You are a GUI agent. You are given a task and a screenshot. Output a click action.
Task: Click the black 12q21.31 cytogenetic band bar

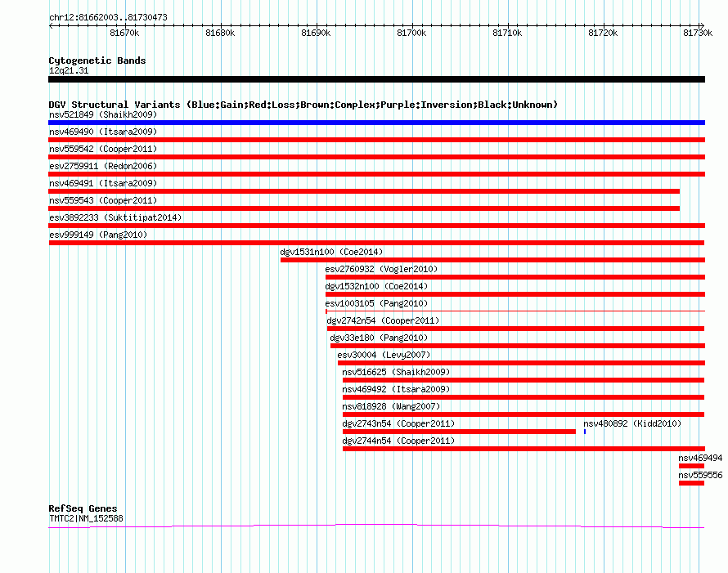376,79
